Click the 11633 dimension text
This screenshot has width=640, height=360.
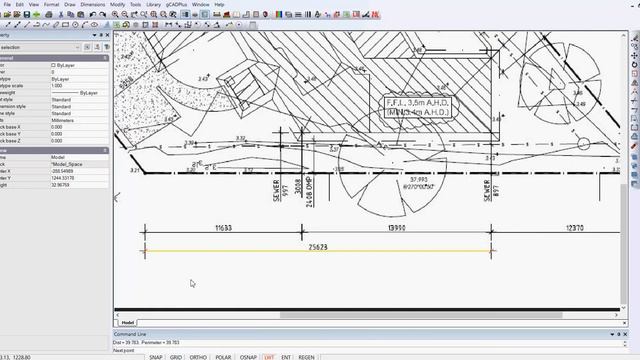pos(223,228)
